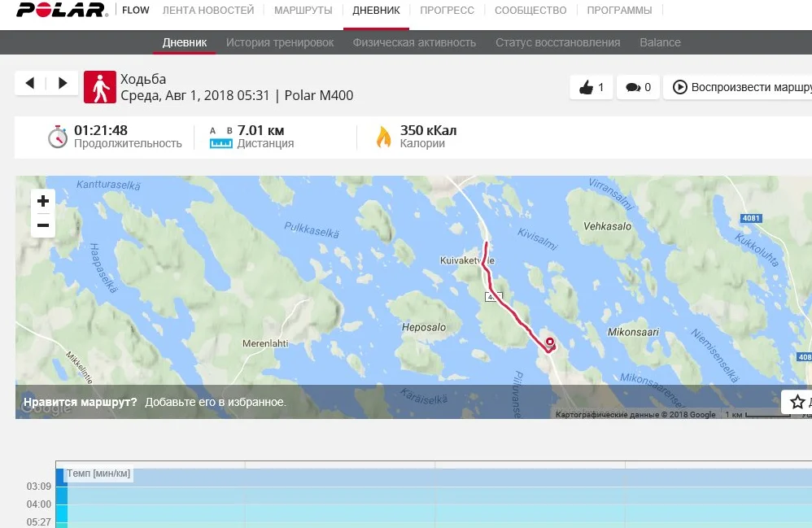Switch to the Дневник sub-tab
Viewport: 812px width, 528px height.
pos(185,42)
